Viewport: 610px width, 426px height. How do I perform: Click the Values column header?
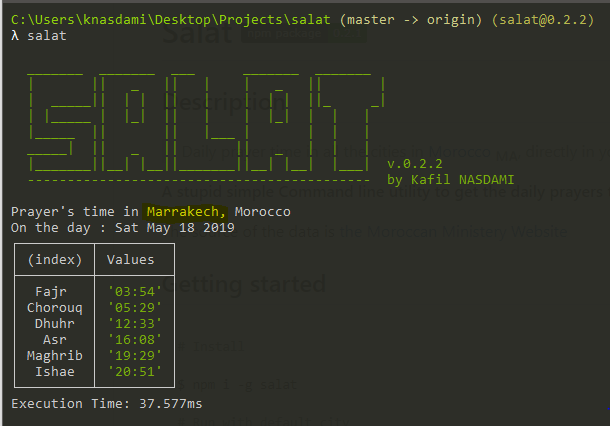pyautogui.click(x=130, y=259)
